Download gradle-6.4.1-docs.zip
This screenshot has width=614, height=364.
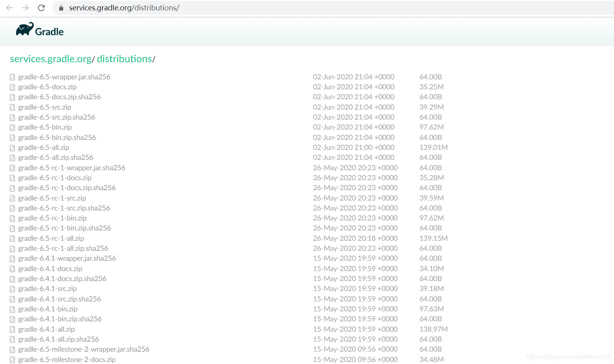(x=50, y=269)
